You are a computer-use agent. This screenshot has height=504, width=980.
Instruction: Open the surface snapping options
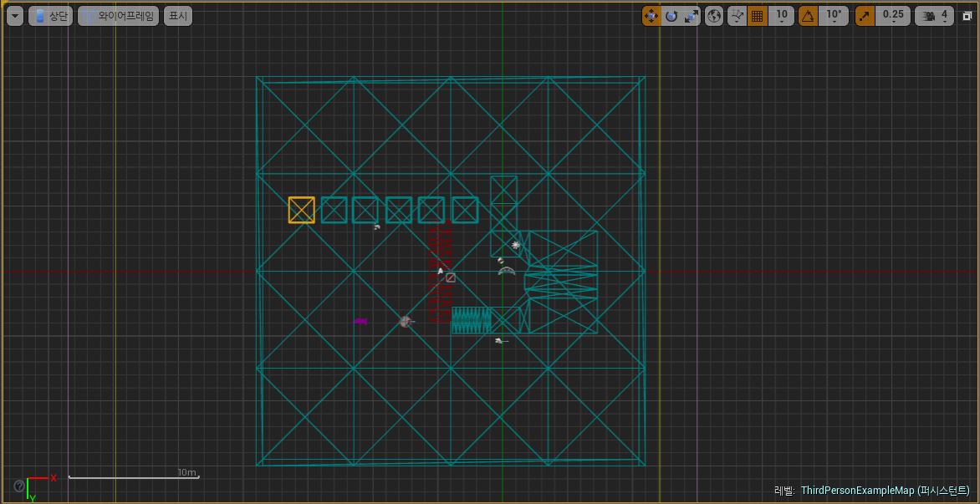click(x=738, y=16)
